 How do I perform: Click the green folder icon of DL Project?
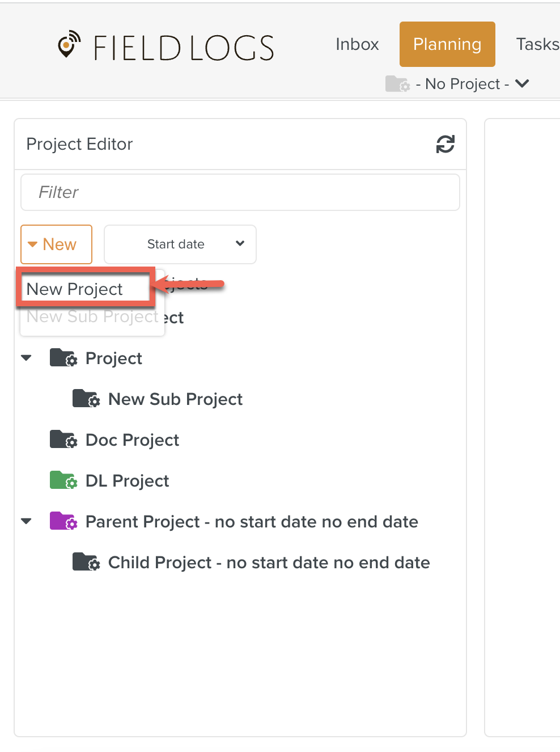coord(63,480)
